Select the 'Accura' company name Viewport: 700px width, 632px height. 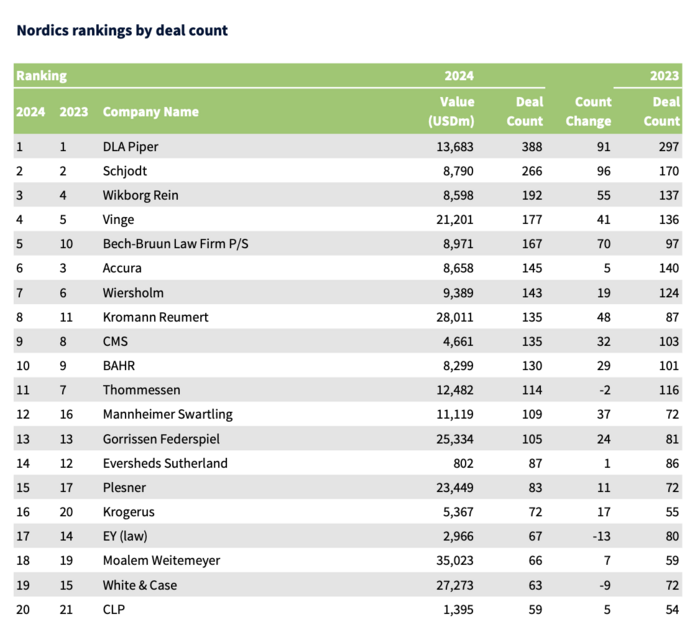[122, 268]
